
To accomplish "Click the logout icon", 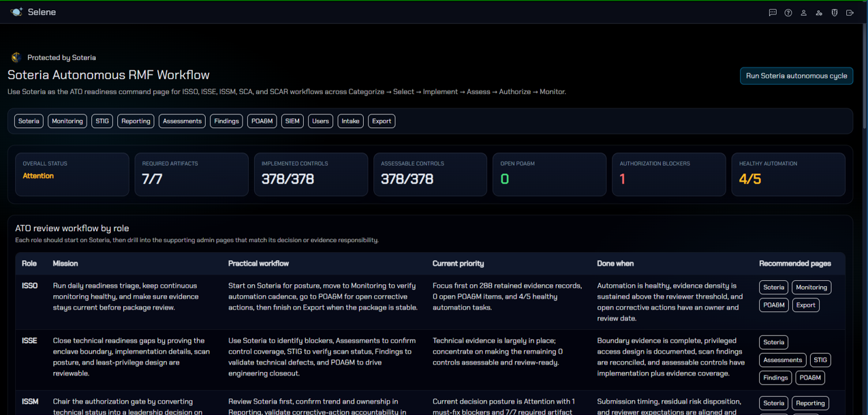I will coord(850,12).
